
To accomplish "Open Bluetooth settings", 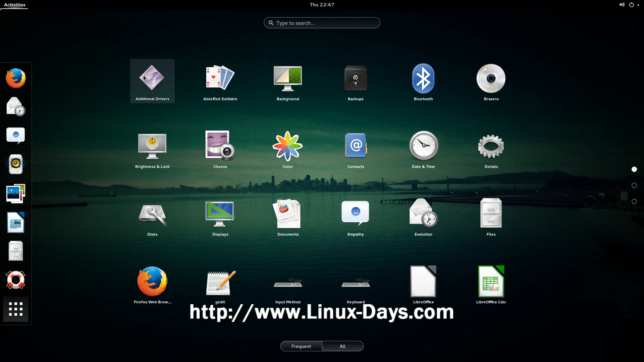I will click(423, 81).
